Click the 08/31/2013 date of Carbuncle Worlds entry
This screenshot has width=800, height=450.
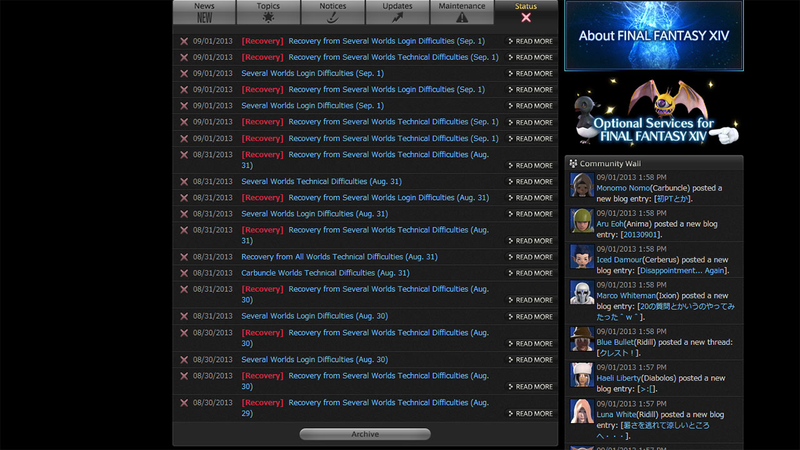click(x=213, y=273)
